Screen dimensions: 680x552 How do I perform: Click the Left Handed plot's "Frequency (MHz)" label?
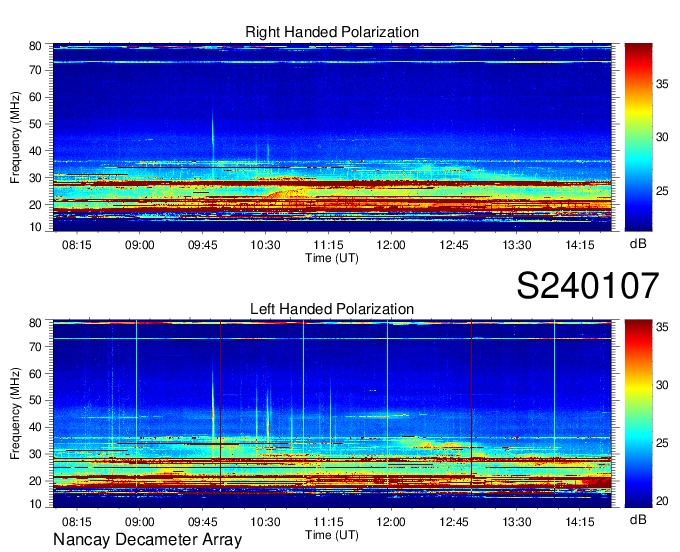point(15,414)
